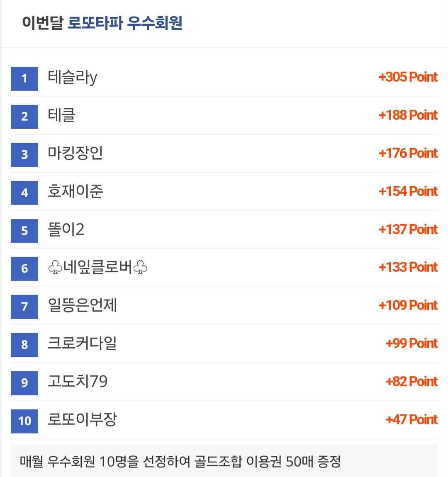The image size is (448, 477).
Task: Click the rank 5 blue badge
Action: 24,230
